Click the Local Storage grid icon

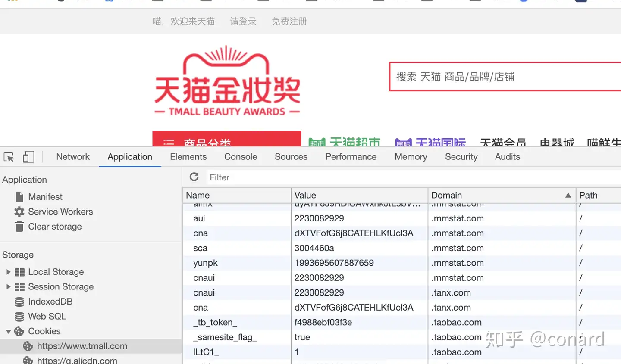click(19, 272)
